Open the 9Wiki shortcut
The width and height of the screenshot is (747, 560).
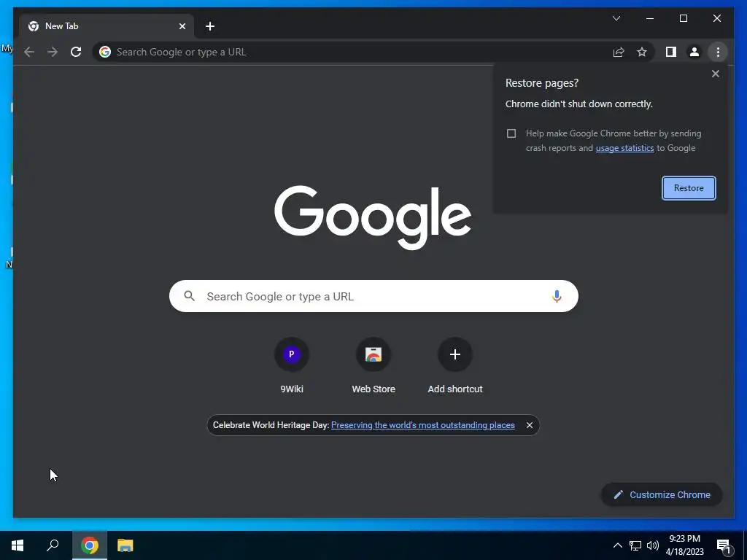tap(292, 365)
